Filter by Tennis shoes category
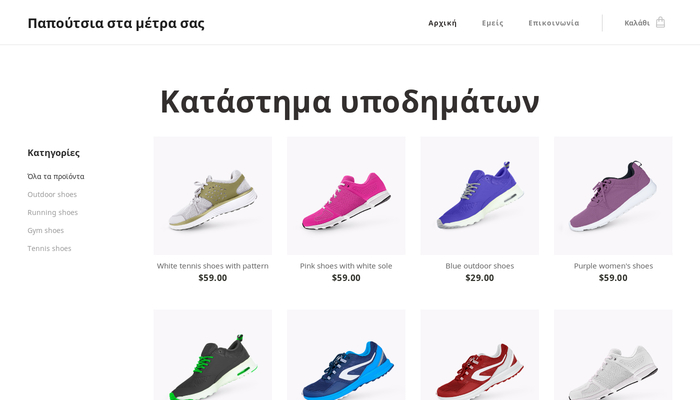Viewport: 700px width, 400px height. pyautogui.click(x=49, y=248)
